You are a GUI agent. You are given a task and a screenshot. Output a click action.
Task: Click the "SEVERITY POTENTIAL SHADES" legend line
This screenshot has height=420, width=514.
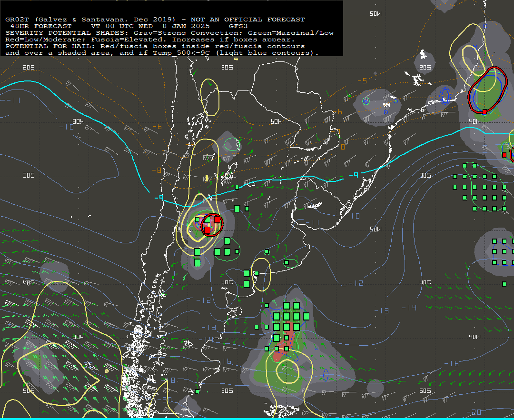coord(169,33)
